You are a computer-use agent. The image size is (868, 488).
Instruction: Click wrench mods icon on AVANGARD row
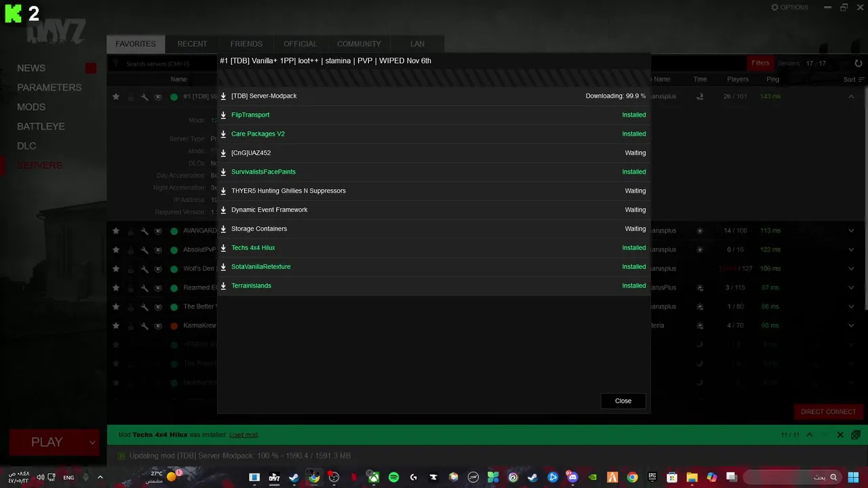[x=144, y=231]
